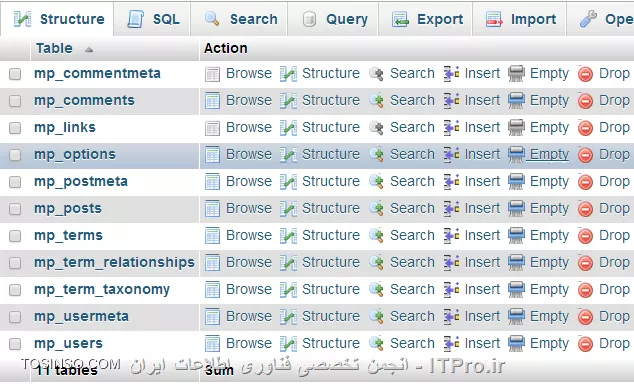
Task: Open the Query tab
Action: pyautogui.click(x=333, y=19)
